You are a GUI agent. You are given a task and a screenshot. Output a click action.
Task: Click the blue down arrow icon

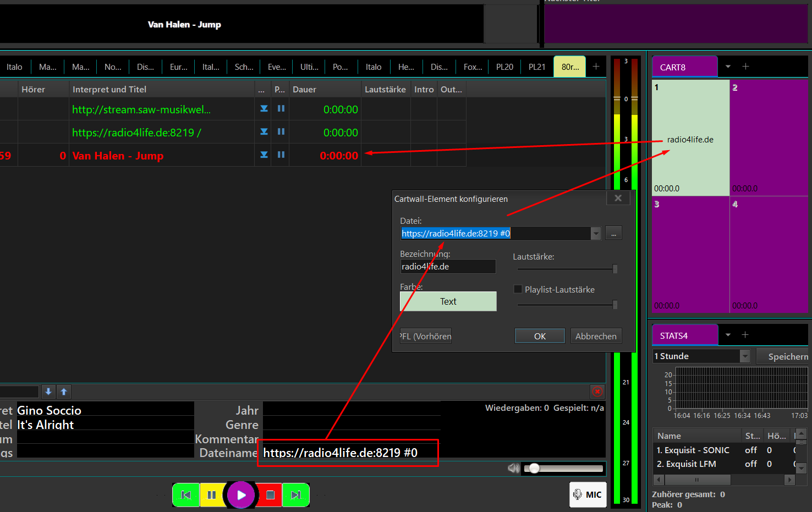click(x=48, y=392)
